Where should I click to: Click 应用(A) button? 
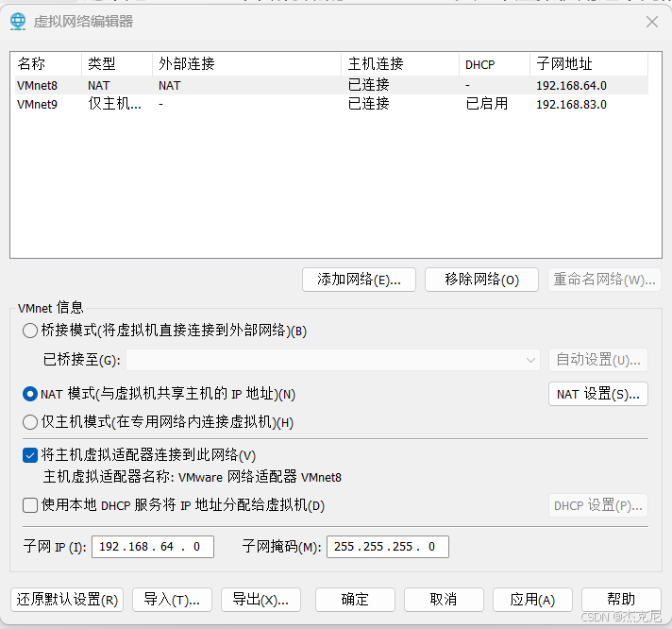(x=532, y=600)
